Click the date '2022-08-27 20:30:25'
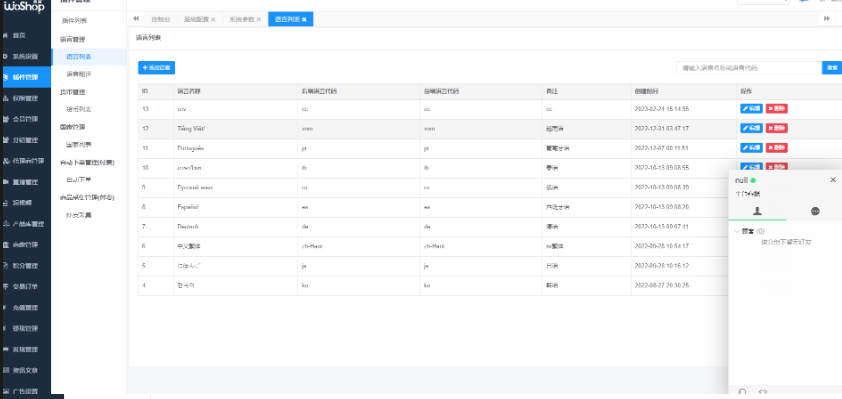This screenshot has height=399, width=842. click(662, 285)
